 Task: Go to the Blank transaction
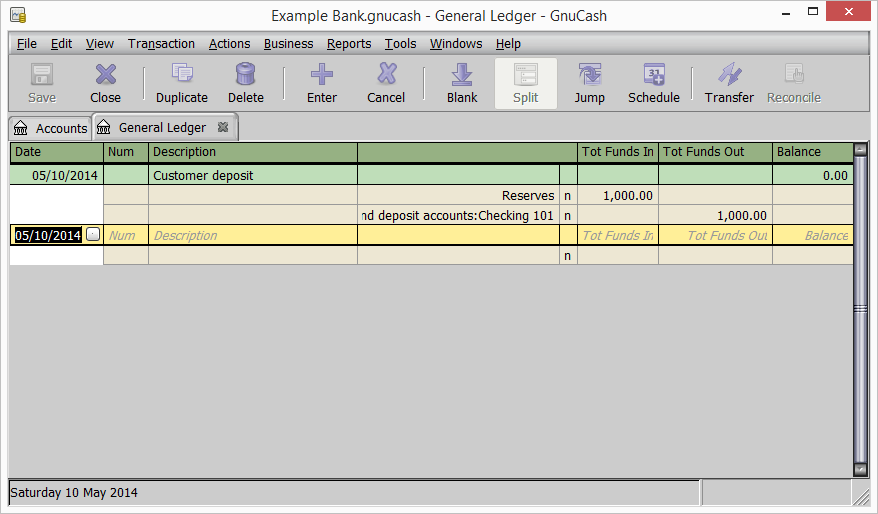(462, 83)
